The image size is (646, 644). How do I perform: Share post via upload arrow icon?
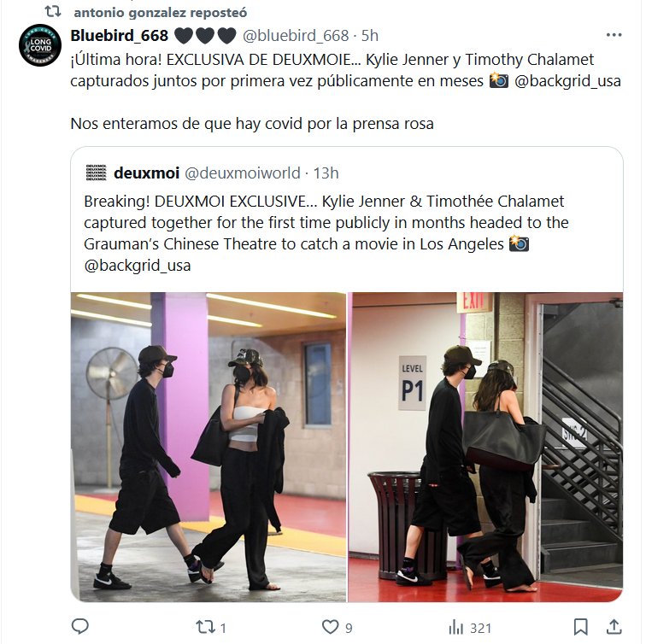614,627
